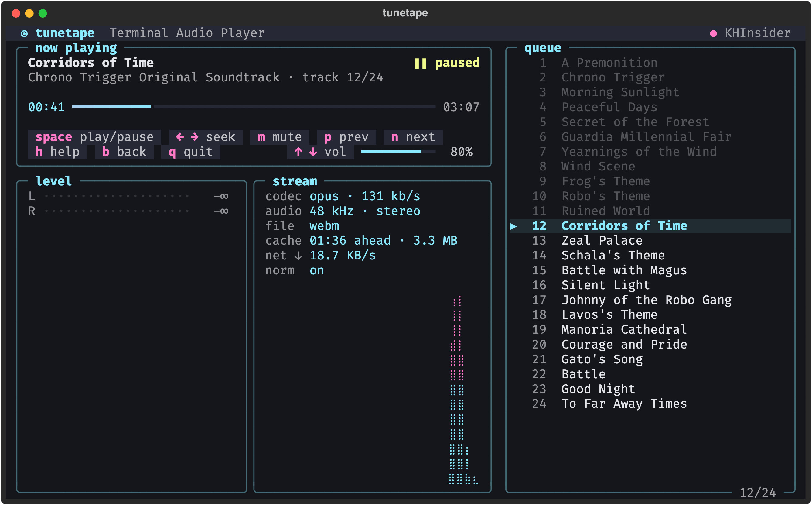Select Morning Sunlight in the queue
Image resolution: width=812 pixels, height=505 pixels.
pyautogui.click(x=650, y=92)
